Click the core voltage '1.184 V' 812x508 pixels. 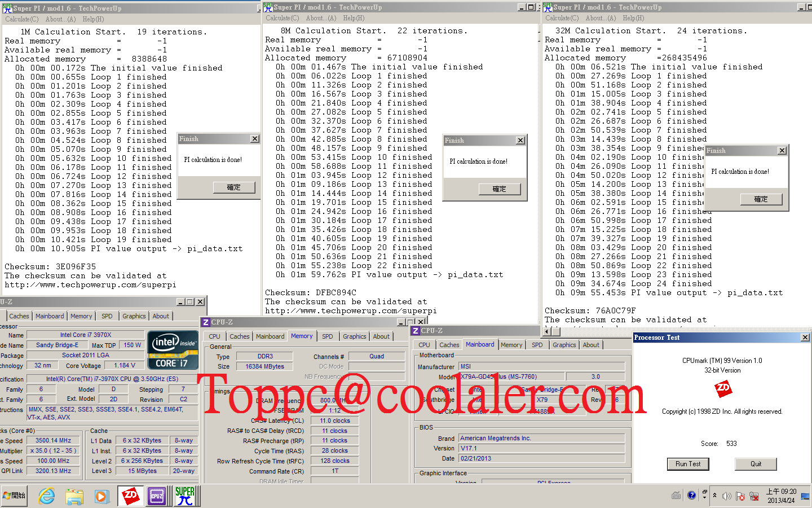pyautogui.click(x=125, y=365)
